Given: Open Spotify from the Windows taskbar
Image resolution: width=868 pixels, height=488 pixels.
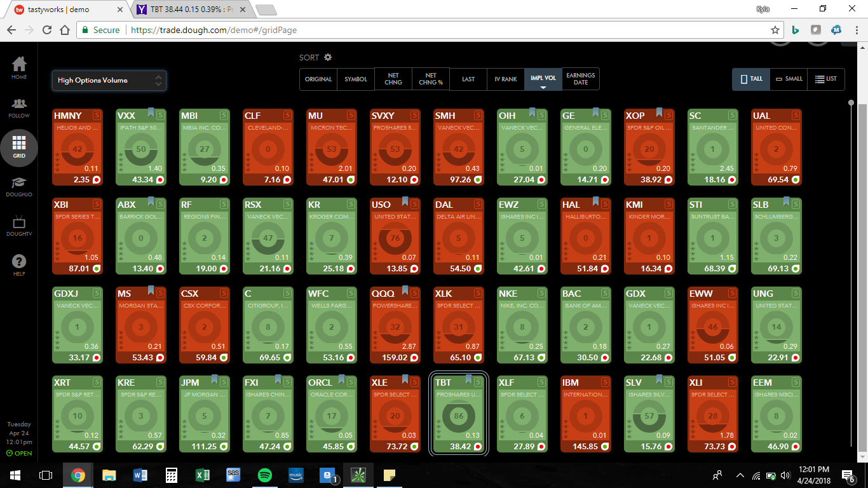Looking at the screenshot, I should (x=265, y=475).
